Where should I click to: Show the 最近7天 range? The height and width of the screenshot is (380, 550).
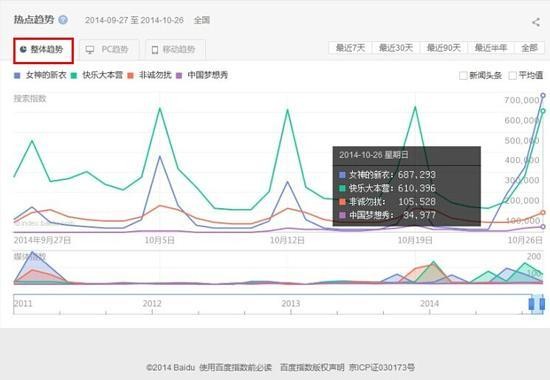(x=350, y=48)
